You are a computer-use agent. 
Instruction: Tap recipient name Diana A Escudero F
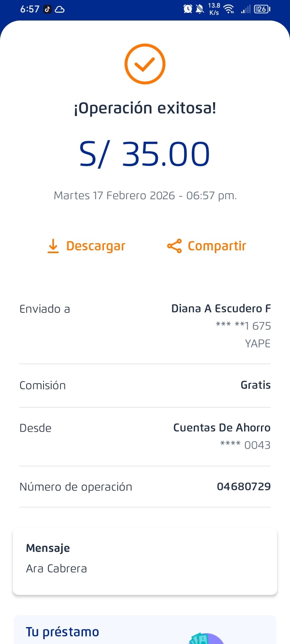coord(221,309)
